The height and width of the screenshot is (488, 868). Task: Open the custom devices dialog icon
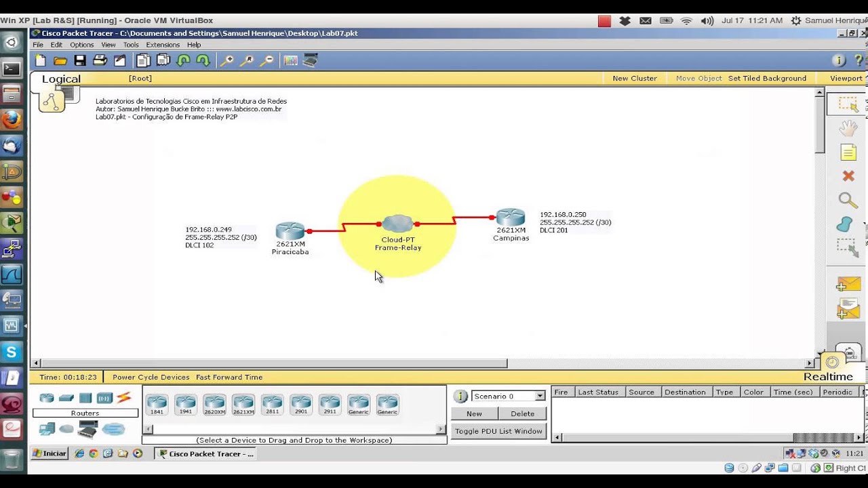click(311, 60)
